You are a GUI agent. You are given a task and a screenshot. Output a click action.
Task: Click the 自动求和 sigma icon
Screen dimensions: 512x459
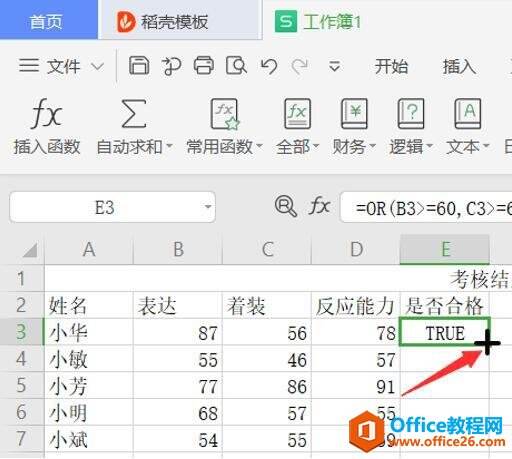tap(134, 114)
